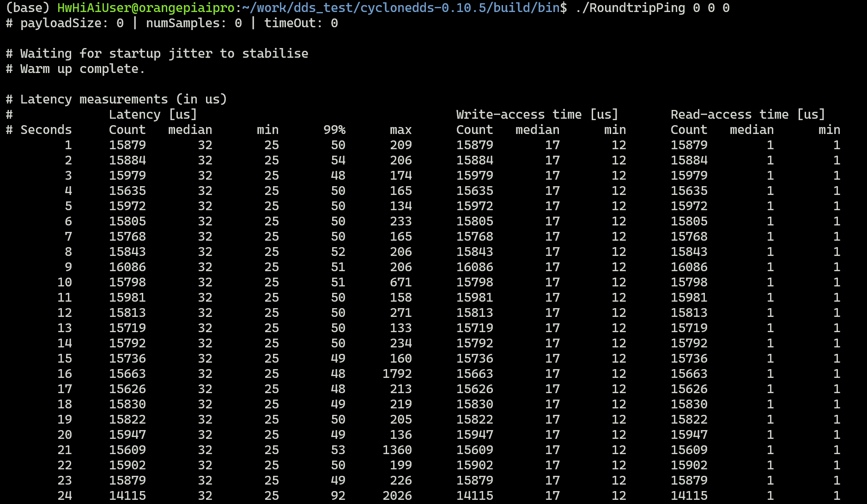
Task: Click latency count 15902 in second 22 row
Action: pyautogui.click(x=127, y=465)
